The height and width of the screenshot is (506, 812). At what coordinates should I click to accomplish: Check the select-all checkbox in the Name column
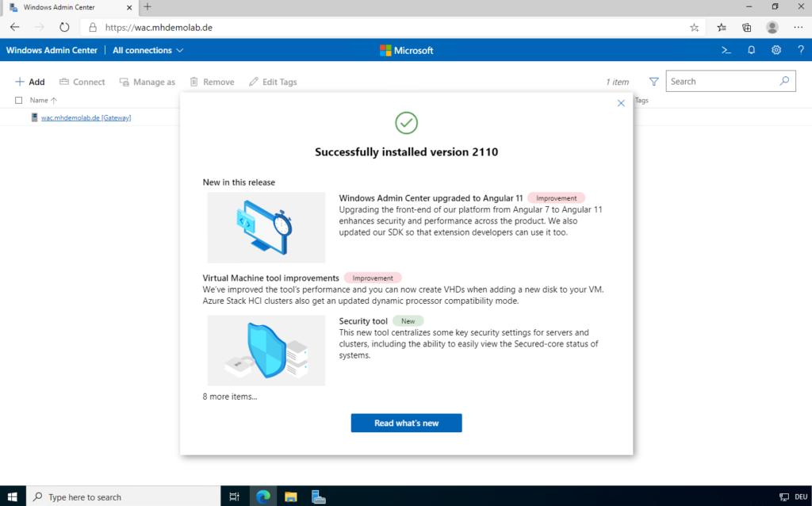click(18, 100)
